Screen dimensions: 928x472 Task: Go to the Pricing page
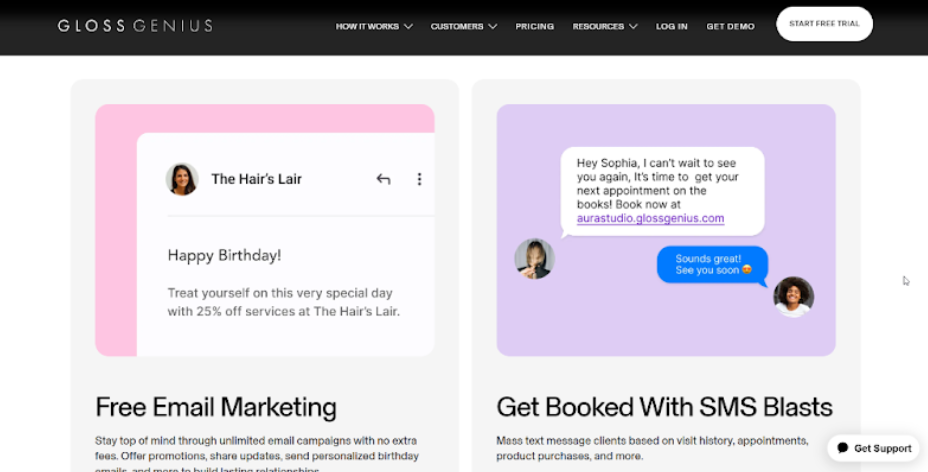tap(534, 27)
